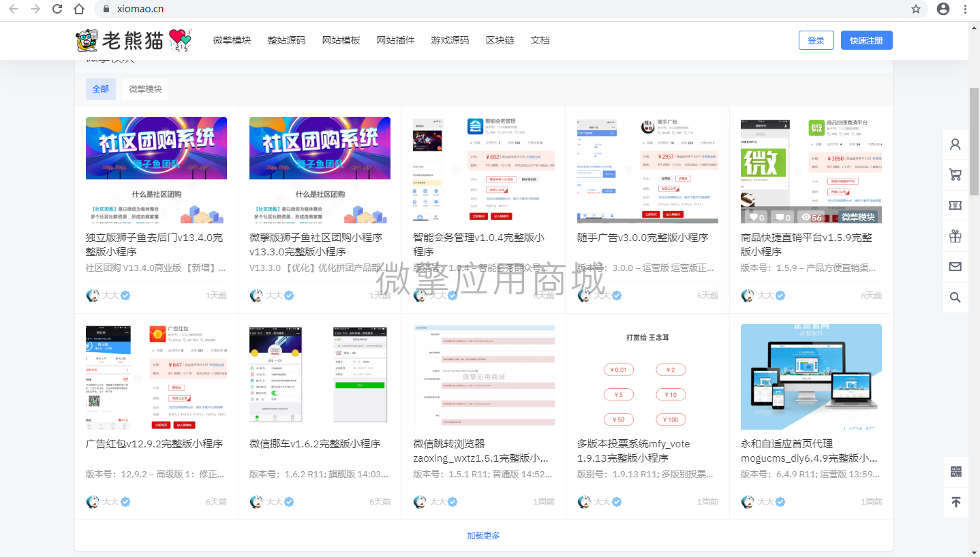980x557 pixels.
Task: Click the 老熊猫 site logo
Action: [x=134, y=40]
